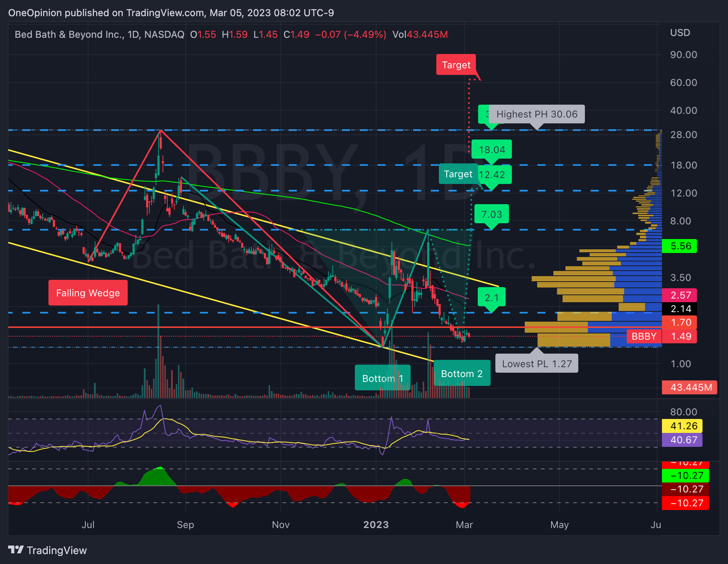728x564 pixels.
Task: Click the bright red -10.27 bottom value tag
Action: pyautogui.click(x=685, y=503)
